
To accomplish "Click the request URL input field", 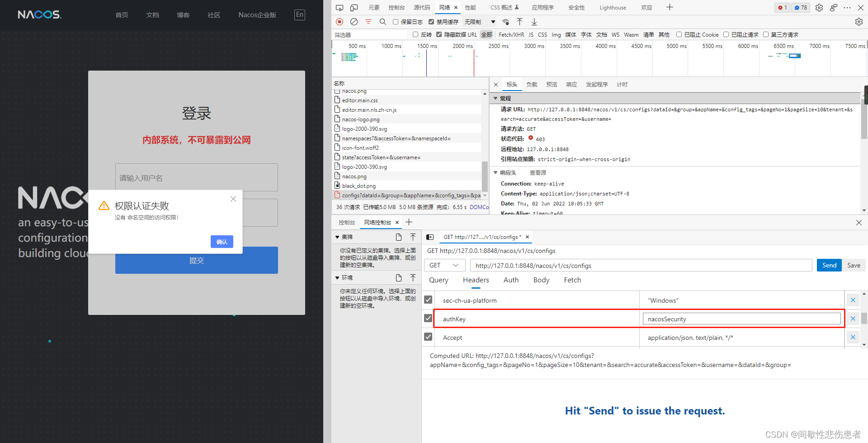I will click(641, 266).
